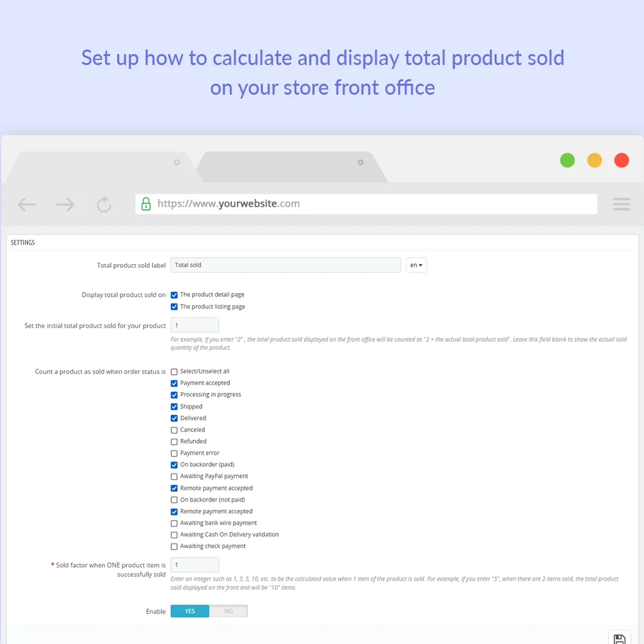Viewport: 644px width, 644px height.
Task: Click the yourwebsite.com address bar
Action: pyautogui.click(x=374, y=204)
